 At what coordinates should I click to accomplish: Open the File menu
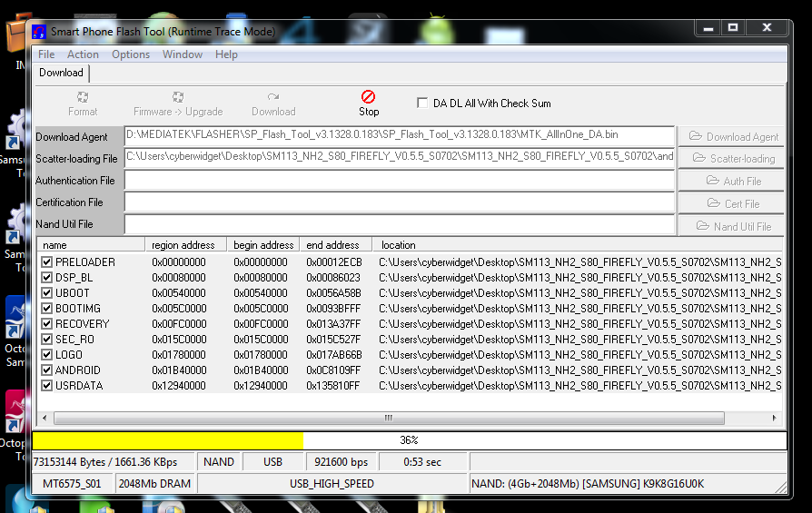(x=46, y=54)
